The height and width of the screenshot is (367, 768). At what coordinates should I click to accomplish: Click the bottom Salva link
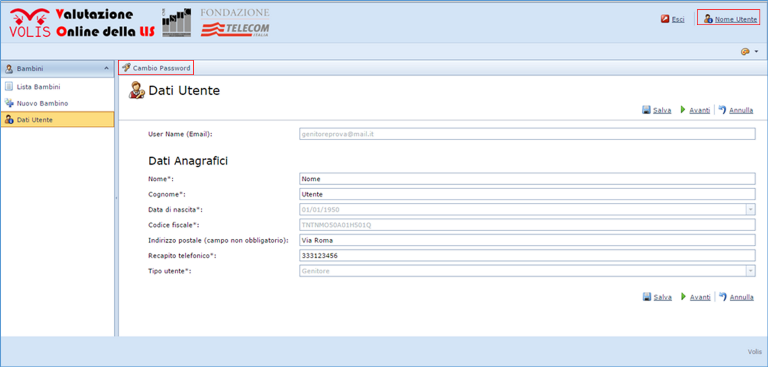pyautogui.click(x=663, y=297)
